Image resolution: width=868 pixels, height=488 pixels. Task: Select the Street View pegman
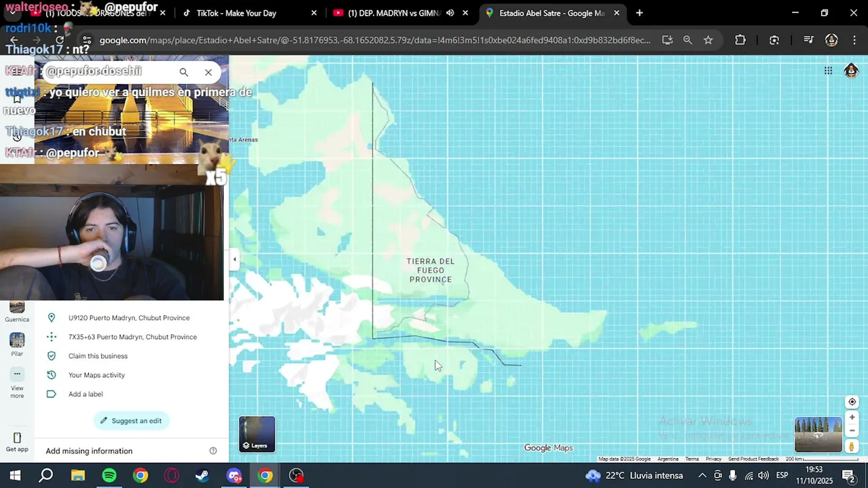[852, 446]
